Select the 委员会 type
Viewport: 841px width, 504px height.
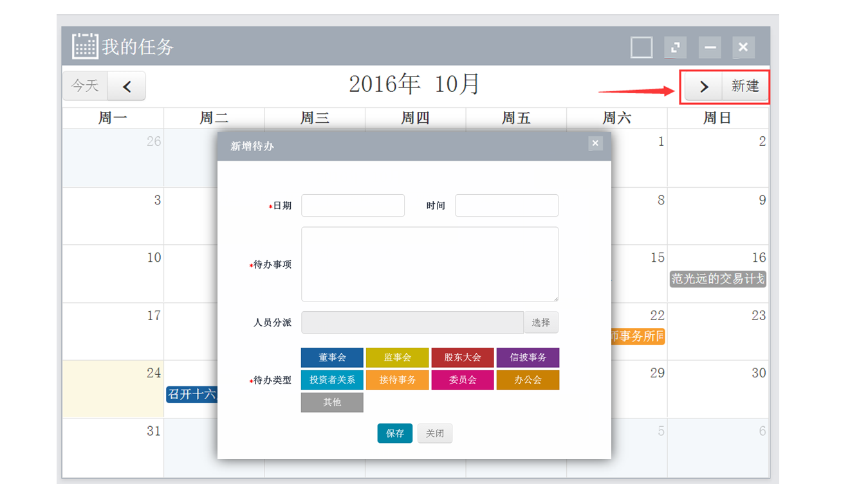click(x=463, y=380)
